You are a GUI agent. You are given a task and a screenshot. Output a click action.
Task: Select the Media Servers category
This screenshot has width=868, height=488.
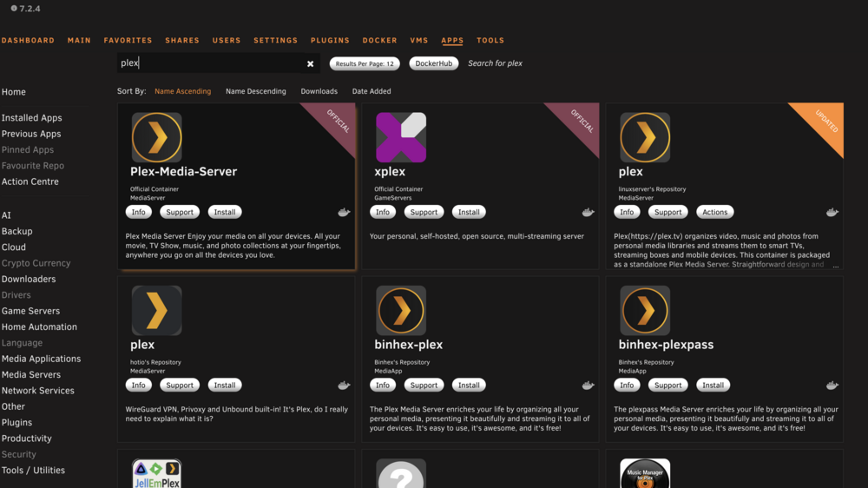tap(31, 375)
